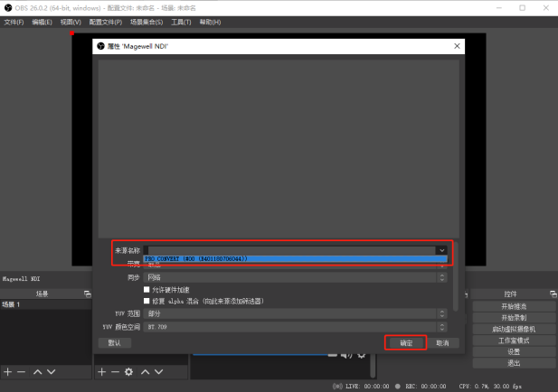Image resolution: width=558 pixels, height=392 pixels.
Task: Click 启动虚拟摄像机 button
Action: [x=514, y=329]
